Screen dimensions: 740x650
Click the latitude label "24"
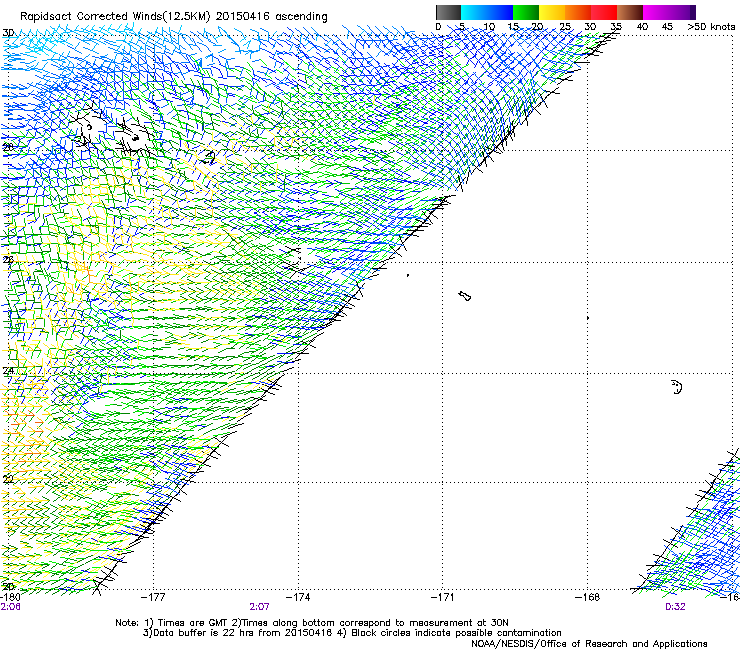coord(8,371)
